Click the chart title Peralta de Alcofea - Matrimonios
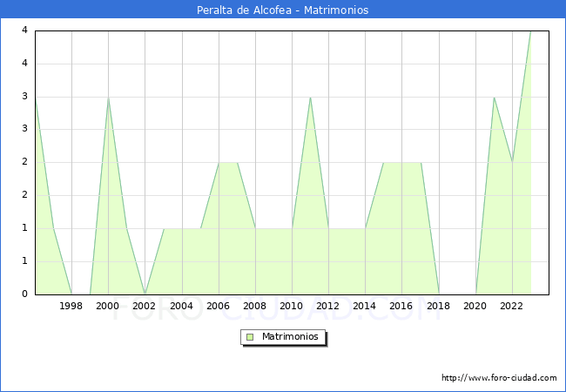Screen dimensions: 566x392 click(283, 10)
